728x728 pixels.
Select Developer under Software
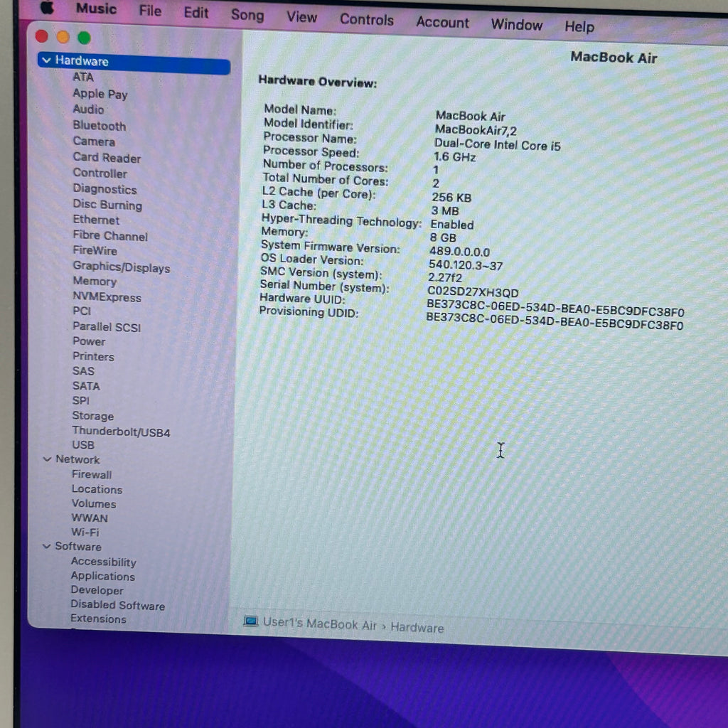pyautogui.click(x=97, y=590)
